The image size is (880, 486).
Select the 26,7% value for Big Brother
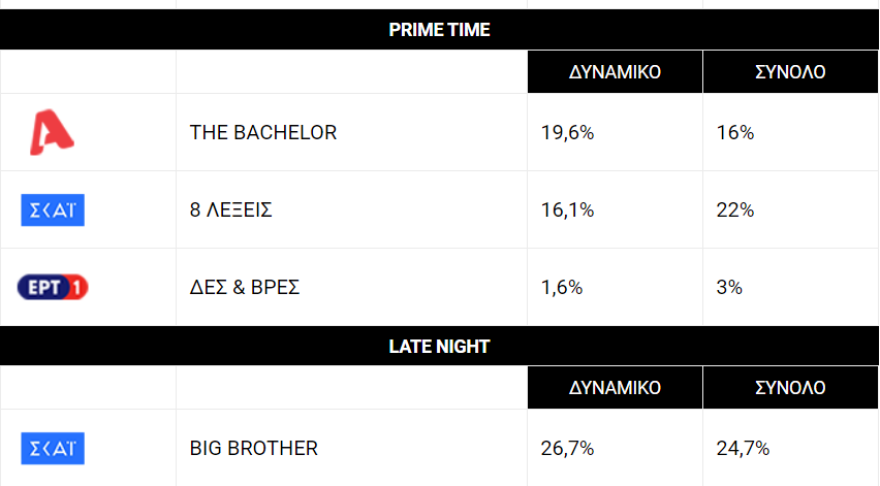tap(568, 448)
